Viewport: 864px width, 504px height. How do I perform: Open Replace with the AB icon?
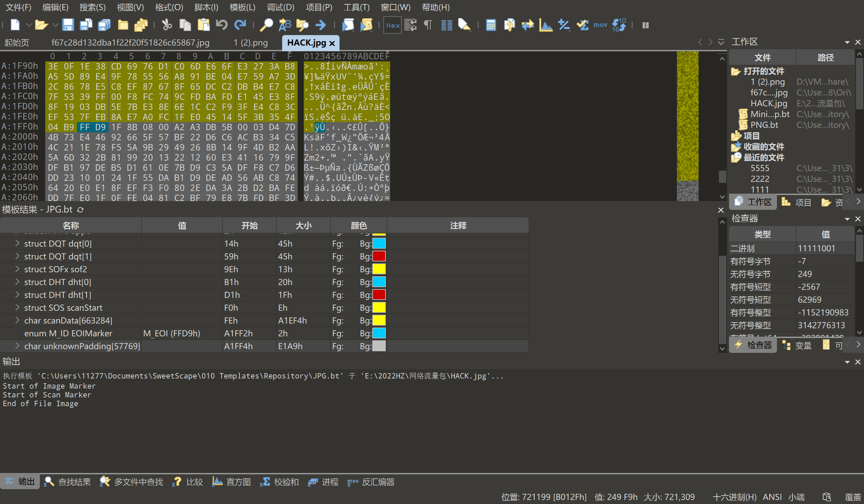(285, 25)
